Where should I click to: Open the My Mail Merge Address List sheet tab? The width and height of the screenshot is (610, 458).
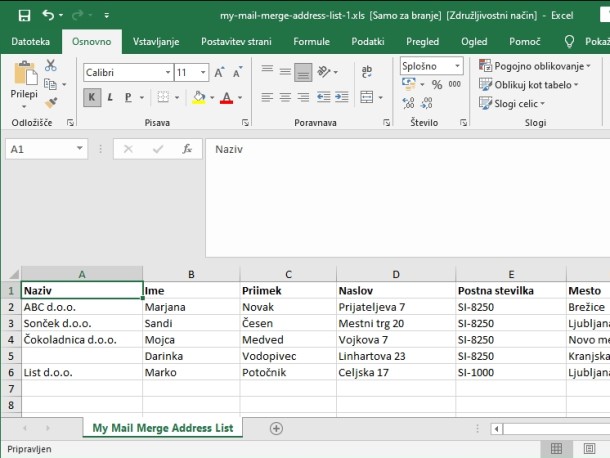pos(163,428)
